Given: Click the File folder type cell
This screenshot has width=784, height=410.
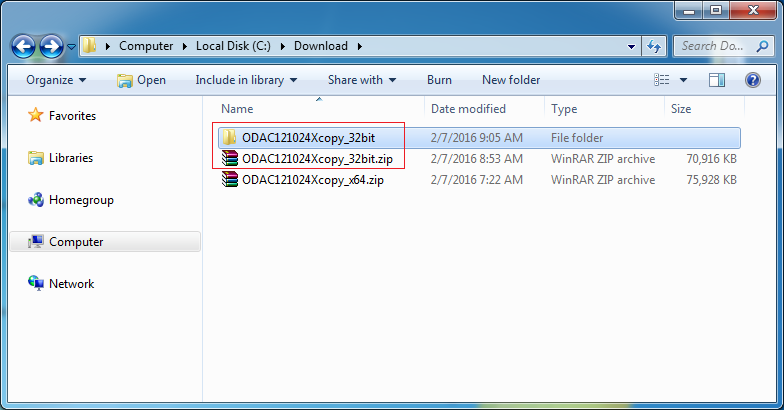Looking at the screenshot, I should pos(577,138).
